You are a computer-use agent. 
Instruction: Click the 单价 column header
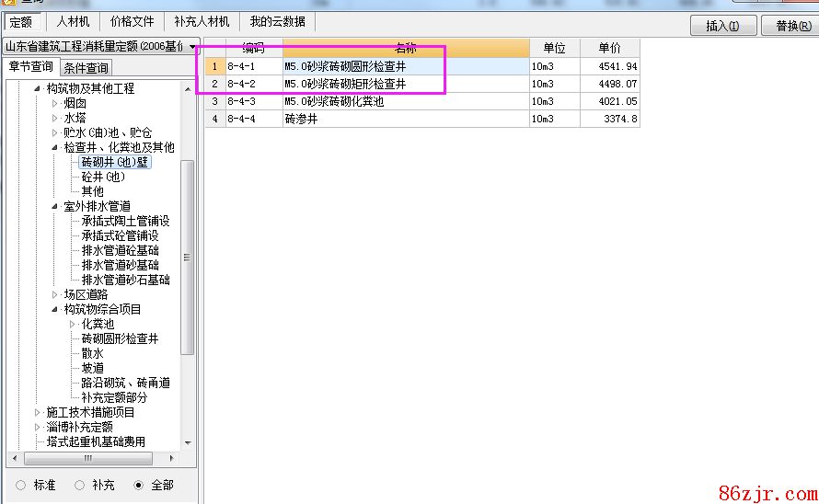(609, 48)
